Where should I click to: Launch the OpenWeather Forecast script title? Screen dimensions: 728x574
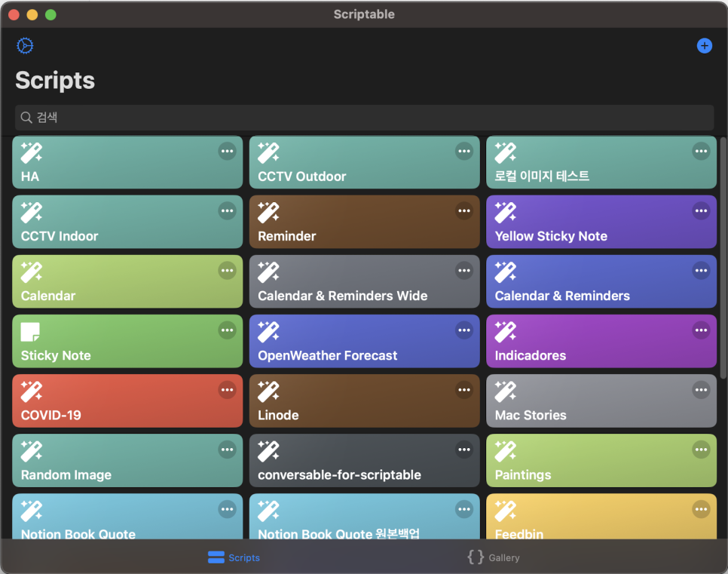(328, 355)
